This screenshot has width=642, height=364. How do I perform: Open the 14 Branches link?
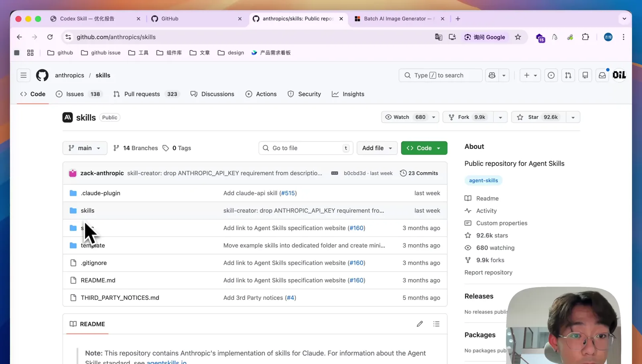[136, 148]
